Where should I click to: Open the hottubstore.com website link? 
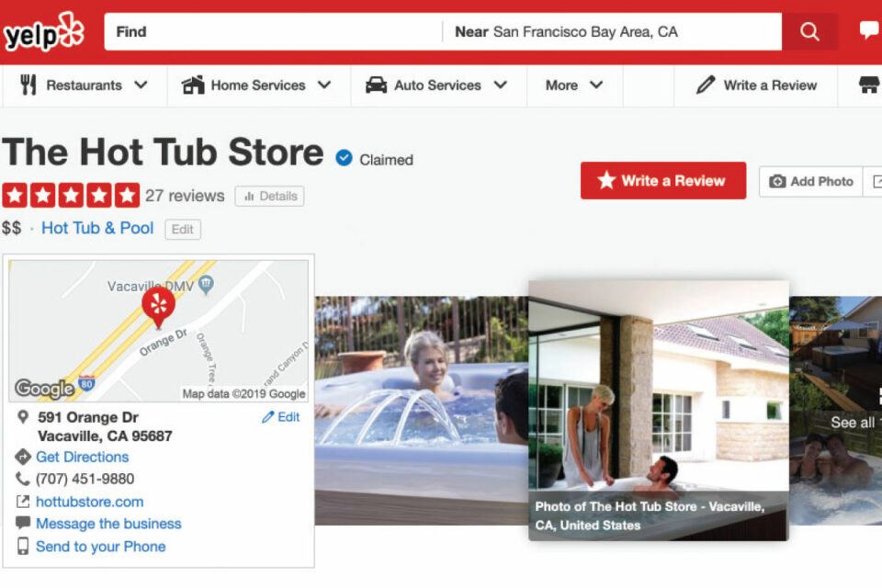89,502
